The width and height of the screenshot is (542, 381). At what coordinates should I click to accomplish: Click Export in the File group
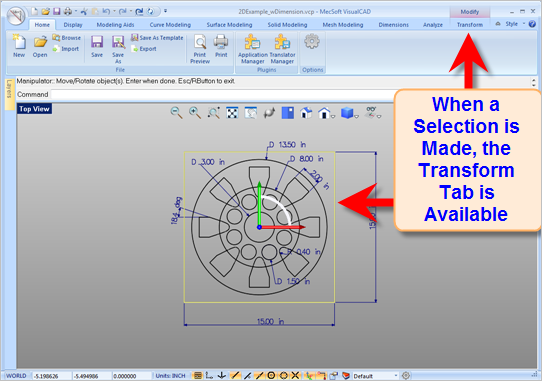coord(144,49)
